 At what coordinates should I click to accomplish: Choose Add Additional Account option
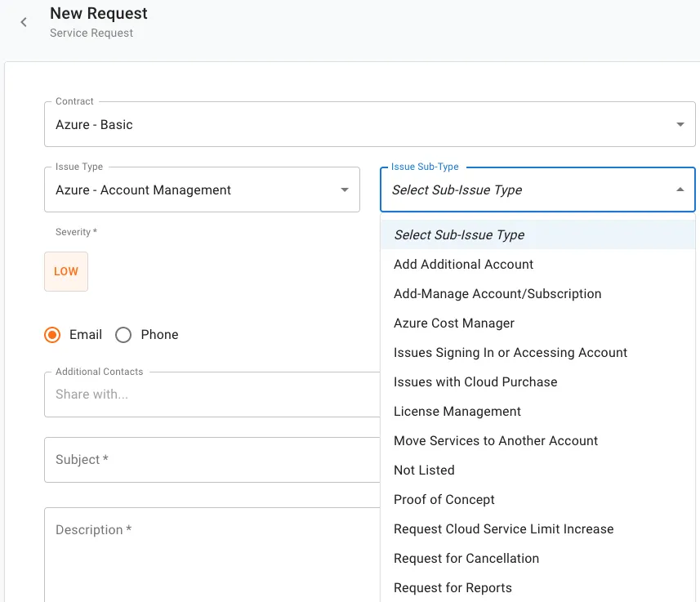coord(538,264)
